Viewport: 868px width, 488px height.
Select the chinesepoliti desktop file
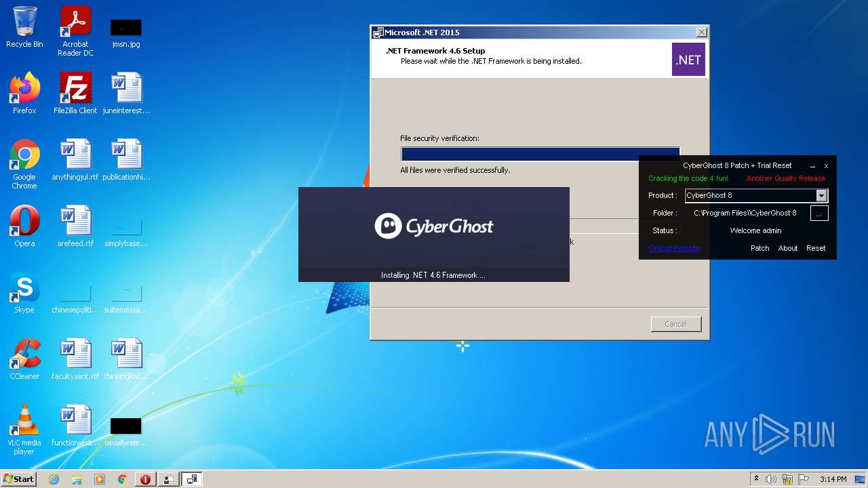click(x=75, y=298)
